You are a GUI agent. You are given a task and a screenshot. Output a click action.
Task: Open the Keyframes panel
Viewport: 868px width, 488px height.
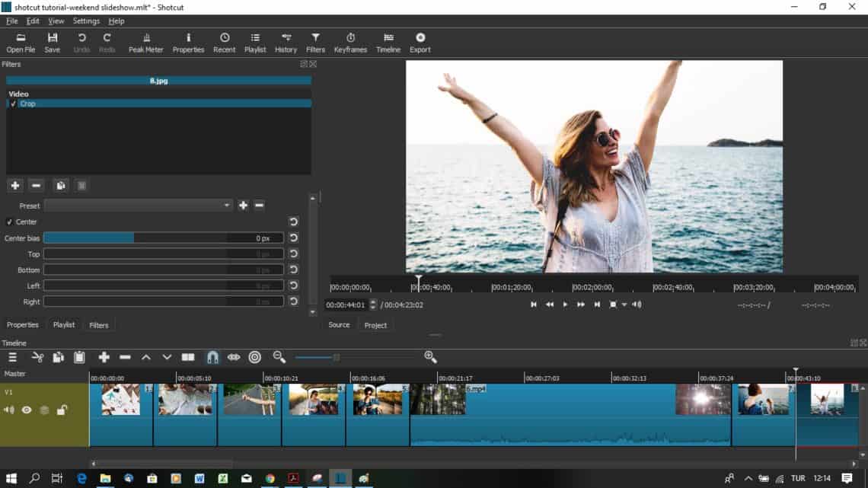[x=350, y=42]
